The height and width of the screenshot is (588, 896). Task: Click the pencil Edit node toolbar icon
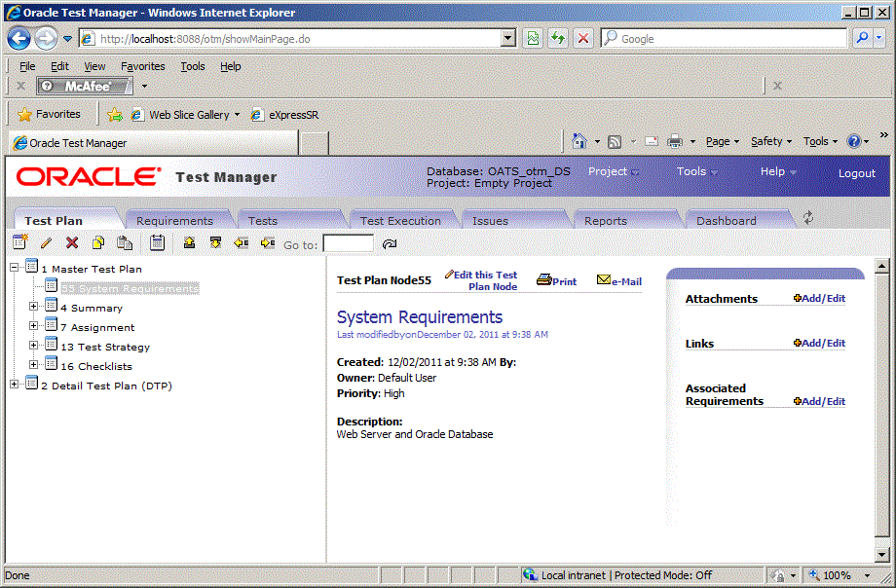point(47,242)
